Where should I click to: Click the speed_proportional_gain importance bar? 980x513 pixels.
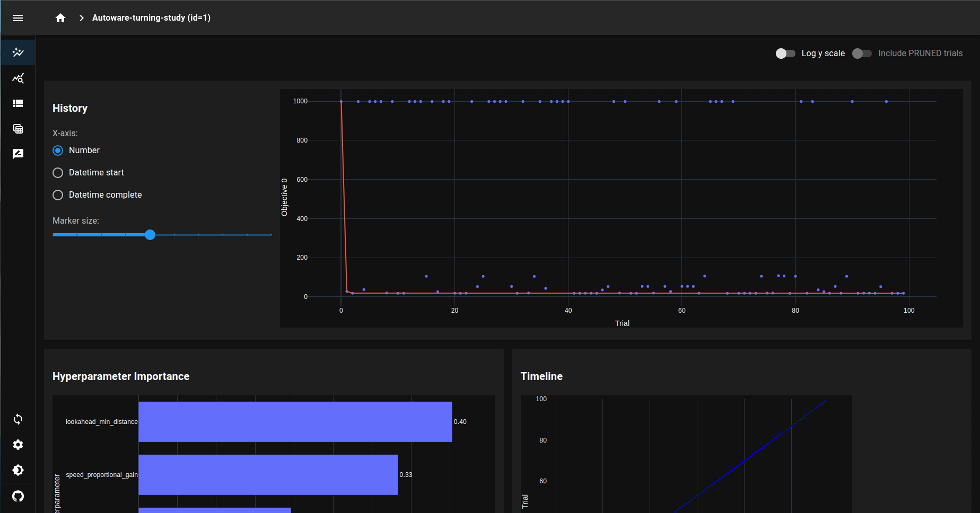268,475
